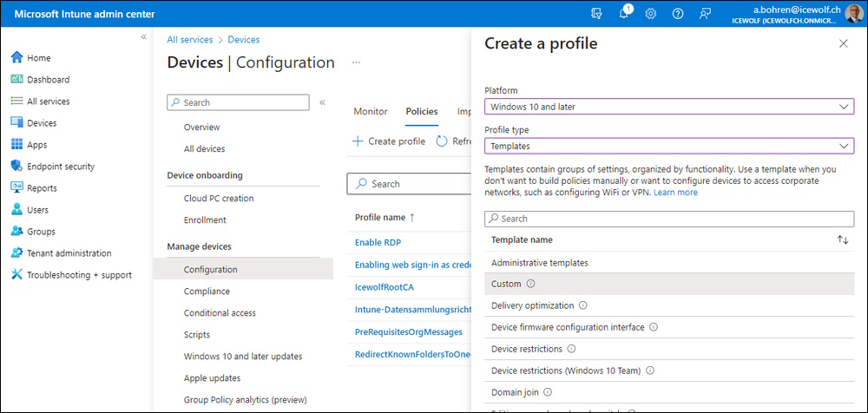Open Windows 10 and later updates
The image size is (868, 413).
pyautogui.click(x=243, y=357)
